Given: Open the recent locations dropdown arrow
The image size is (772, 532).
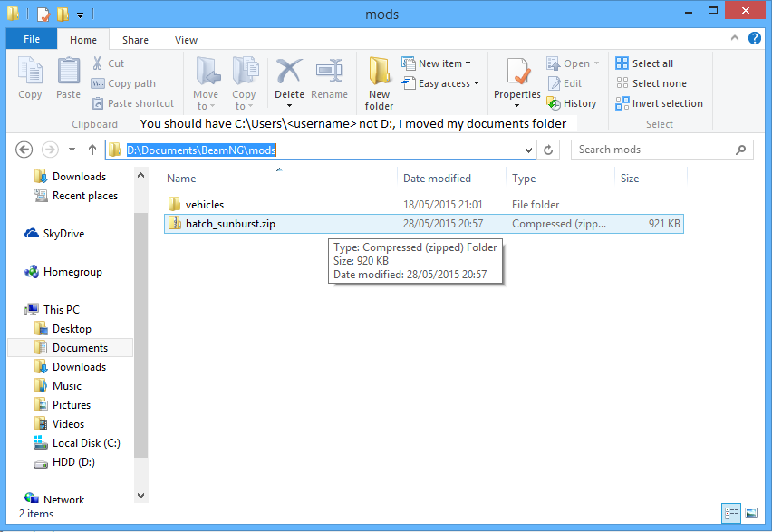Looking at the screenshot, I should click(x=72, y=150).
